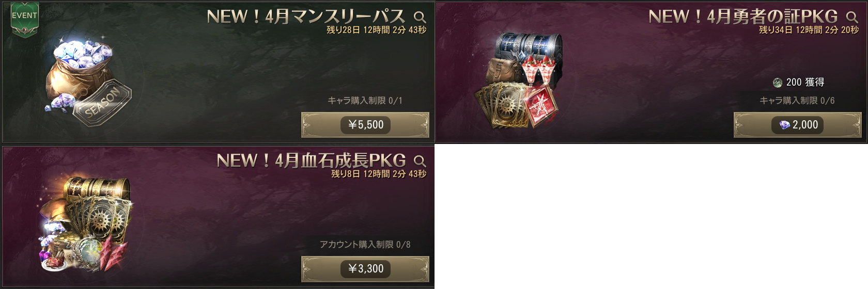The height and width of the screenshot is (289, 868).
Task: Buy blood stone growth package for ¥3,300
Action: pos(365,269)
